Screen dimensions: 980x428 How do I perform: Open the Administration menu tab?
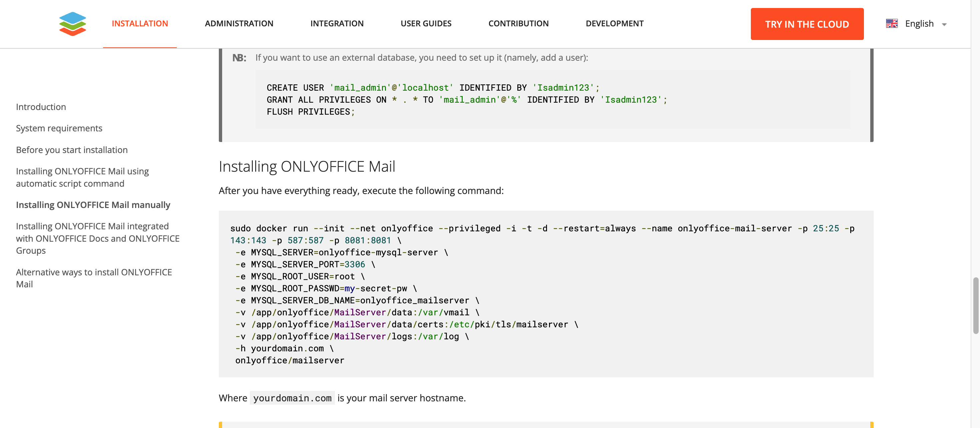239,24
